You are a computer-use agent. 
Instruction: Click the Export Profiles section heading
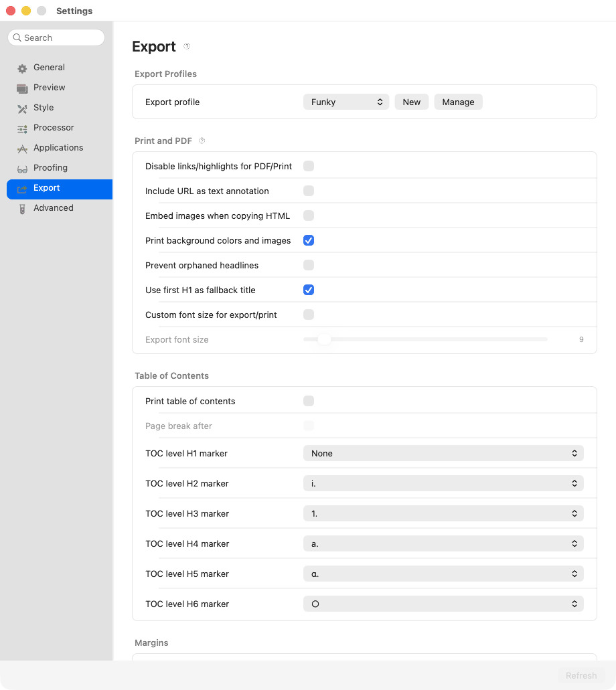(x=165, y=74)
